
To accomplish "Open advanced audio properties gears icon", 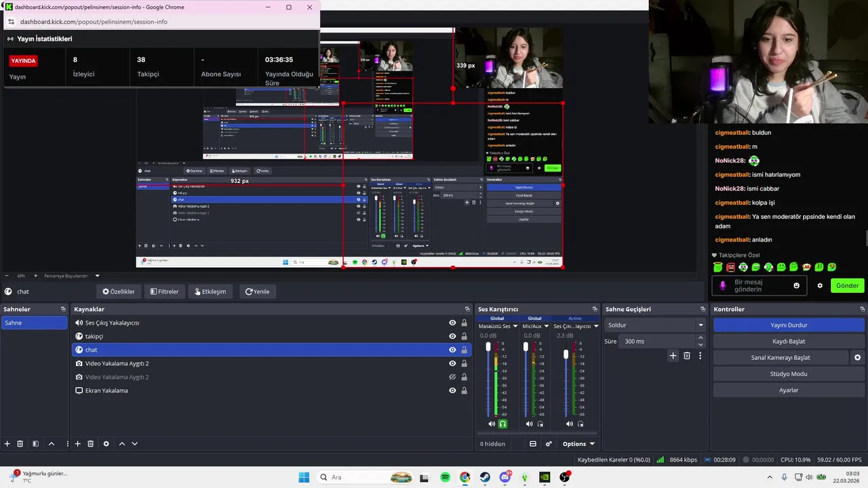I will point(549,444).
